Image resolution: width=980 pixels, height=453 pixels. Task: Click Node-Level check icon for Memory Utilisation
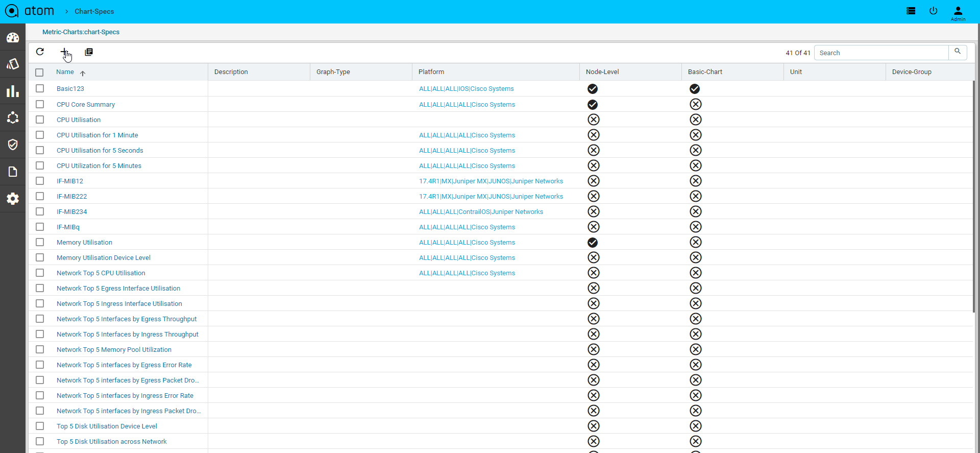coord(593,243)
